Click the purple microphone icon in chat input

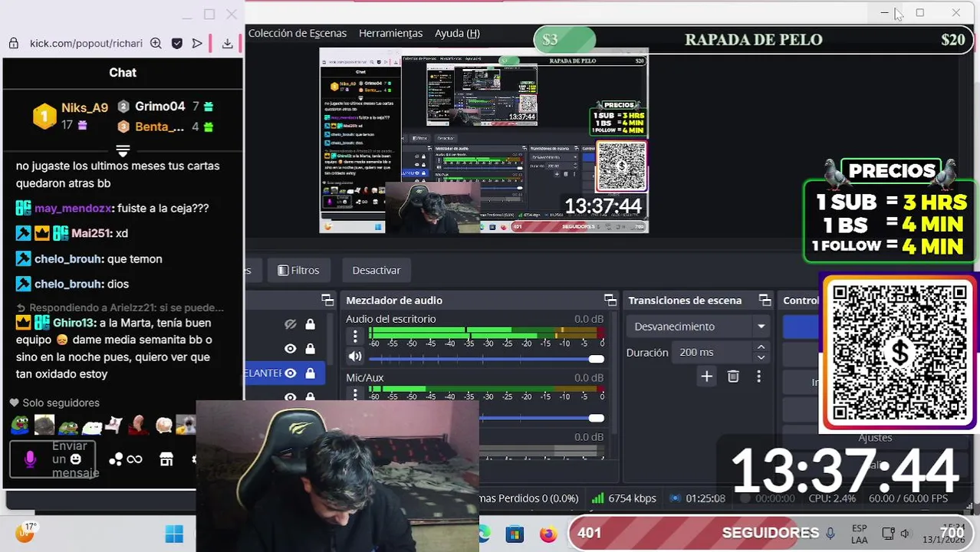point(30,459)
